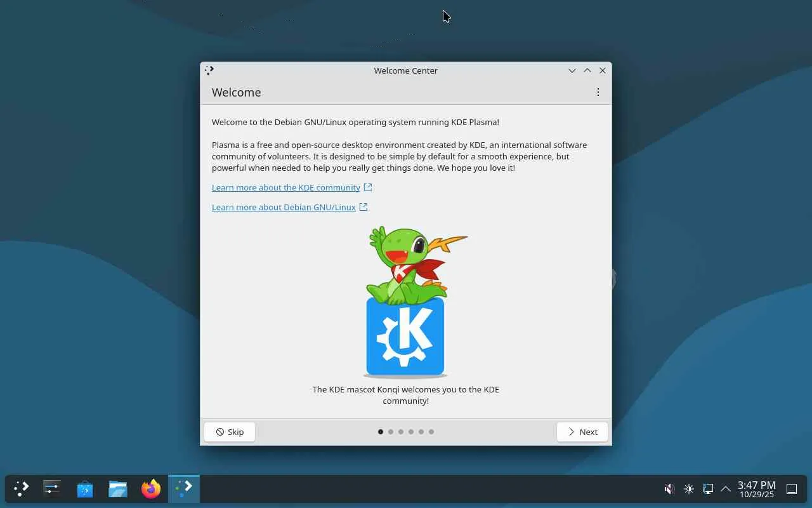Open the three-dot page actions menu
Screen dimensions: 812x508
tap(598, 92)
